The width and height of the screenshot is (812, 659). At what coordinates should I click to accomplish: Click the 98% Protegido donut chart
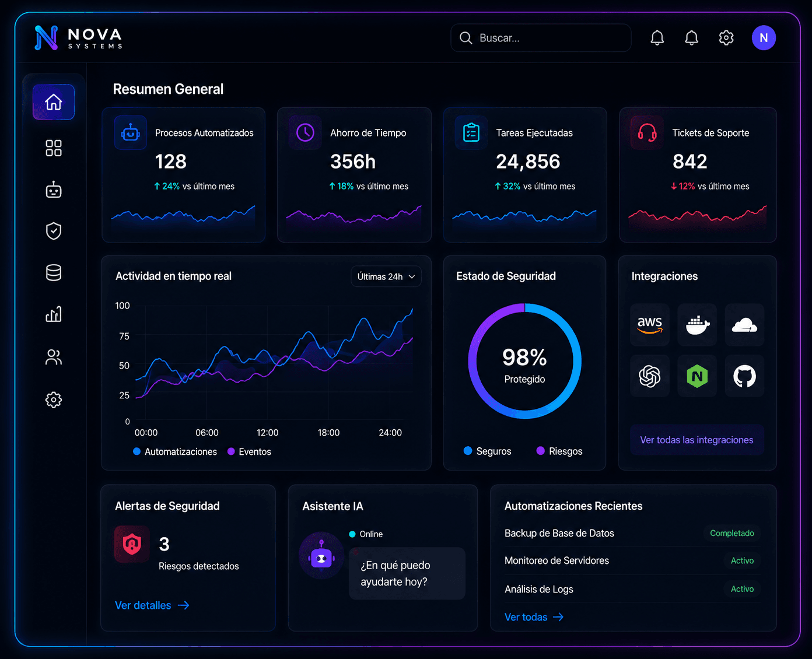point(524,361)
